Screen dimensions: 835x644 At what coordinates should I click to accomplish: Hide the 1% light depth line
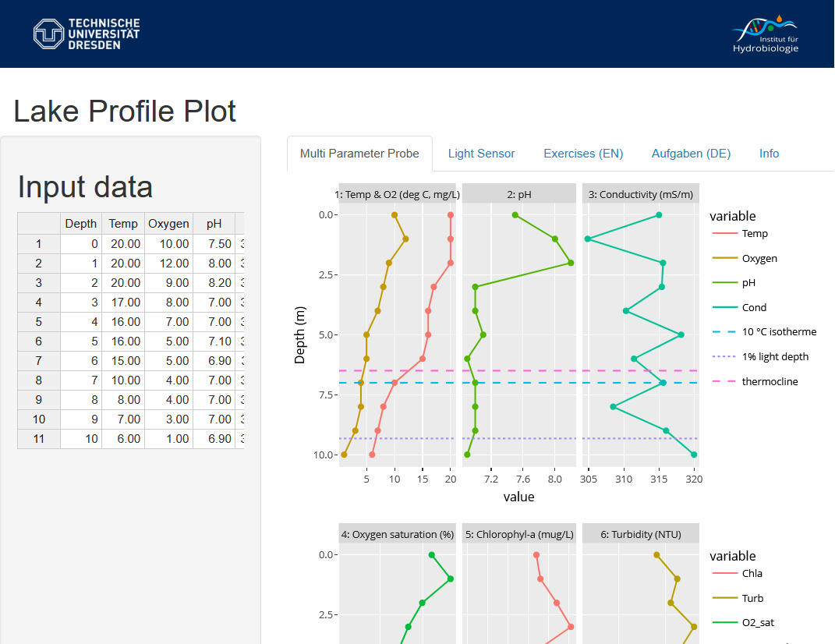(774, 357)
